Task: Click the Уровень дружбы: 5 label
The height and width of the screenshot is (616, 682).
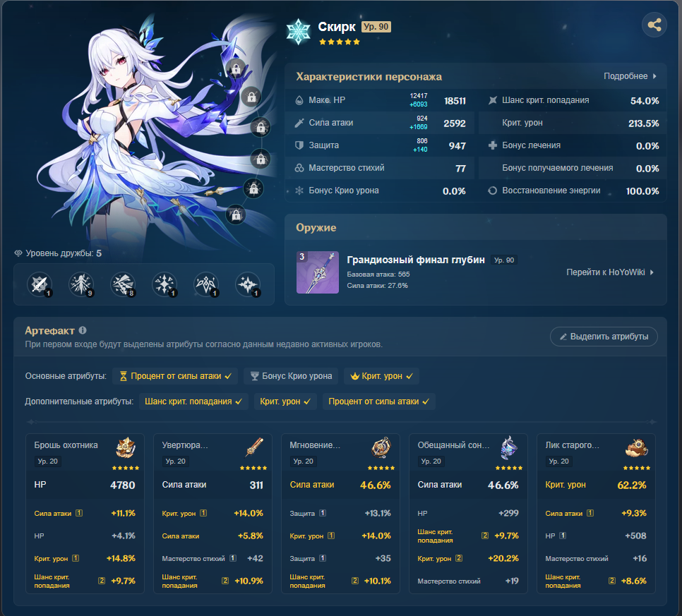Action: click(x=64, y=253)
